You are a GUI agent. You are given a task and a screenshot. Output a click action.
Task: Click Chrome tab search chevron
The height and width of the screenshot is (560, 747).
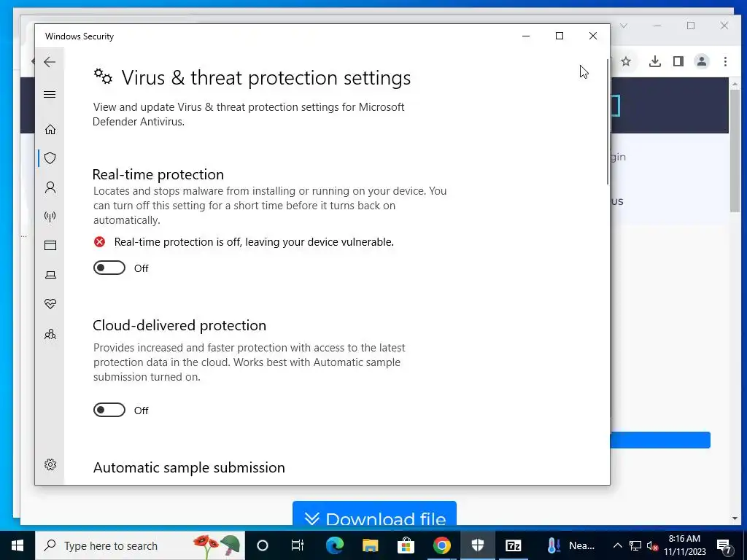(624, 26)
